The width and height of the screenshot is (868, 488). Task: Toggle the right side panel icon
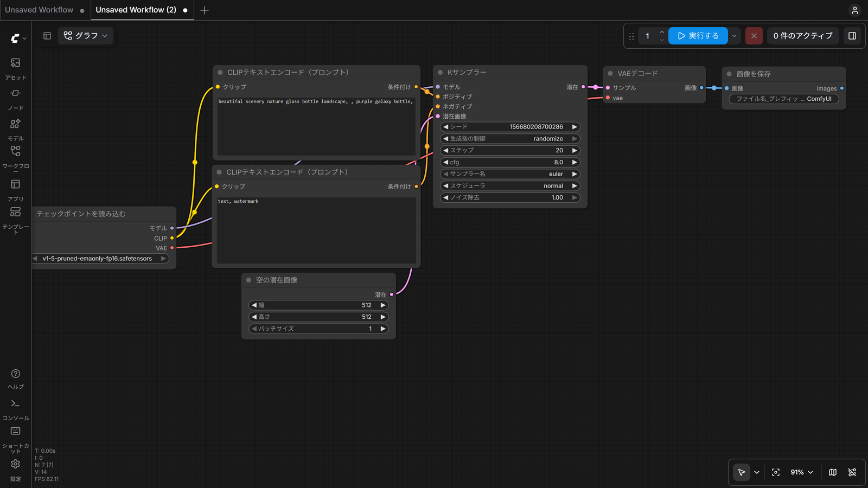[x=852, y=36]
